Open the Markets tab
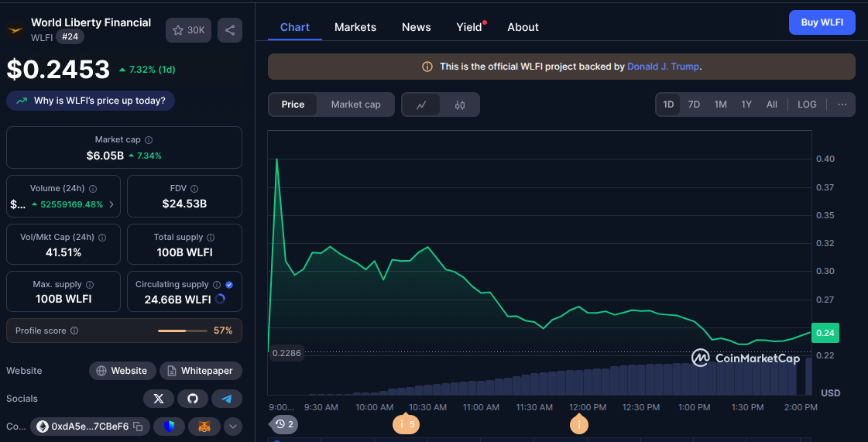Viewport: 868px width, 442px height. pyautogui.click(x=355, y=27)
